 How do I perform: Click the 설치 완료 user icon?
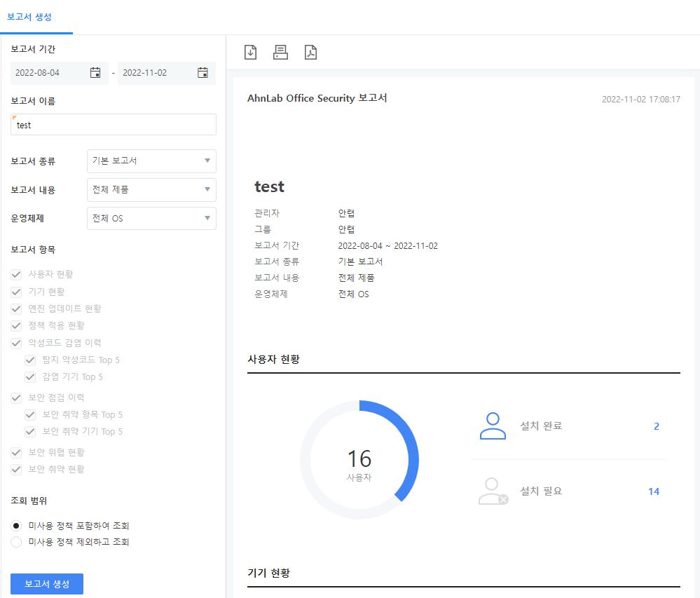(x=493, y=426)
